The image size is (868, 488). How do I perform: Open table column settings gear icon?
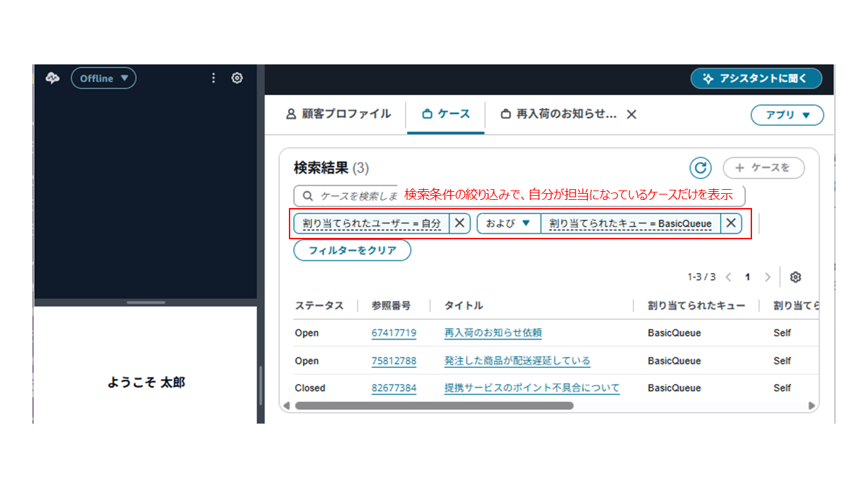[x=795, y=277]
